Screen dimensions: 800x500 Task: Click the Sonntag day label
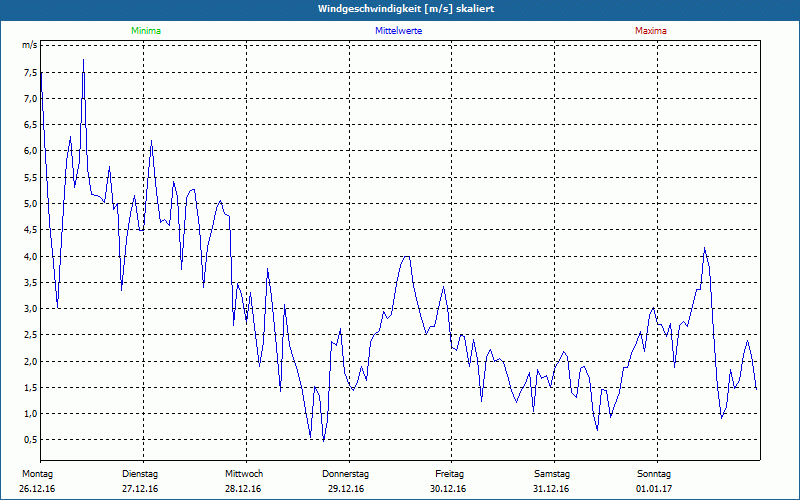click(654, 474)
